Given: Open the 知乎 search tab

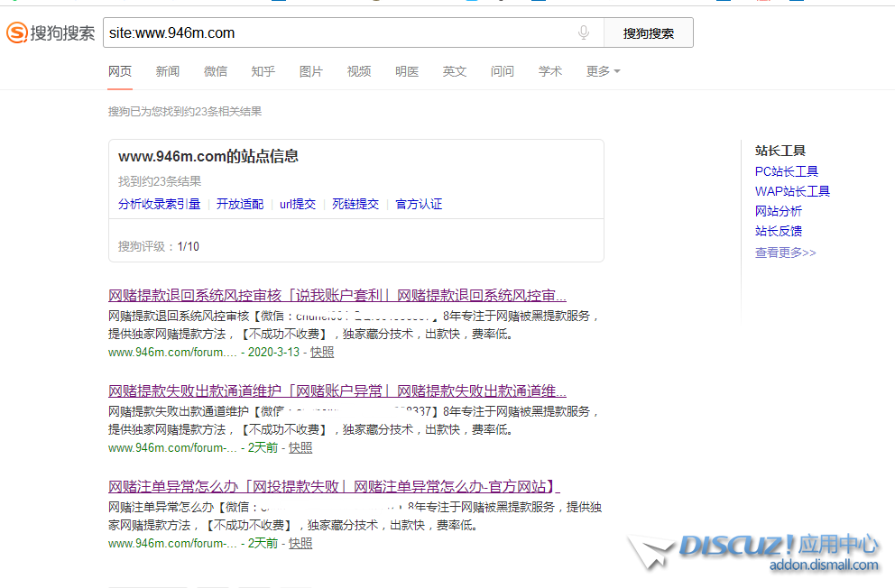Looking at the screenshot, I should (263, 71).
